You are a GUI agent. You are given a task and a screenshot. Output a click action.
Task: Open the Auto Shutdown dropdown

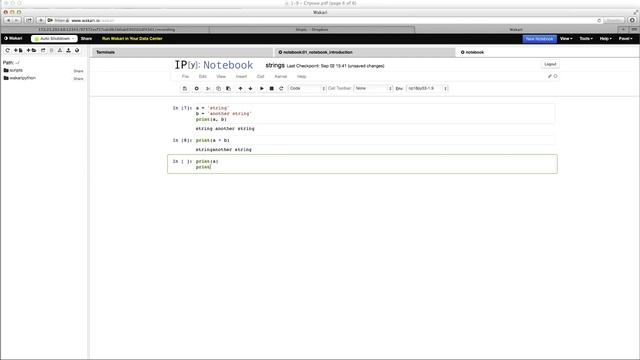tap(54, 39)
